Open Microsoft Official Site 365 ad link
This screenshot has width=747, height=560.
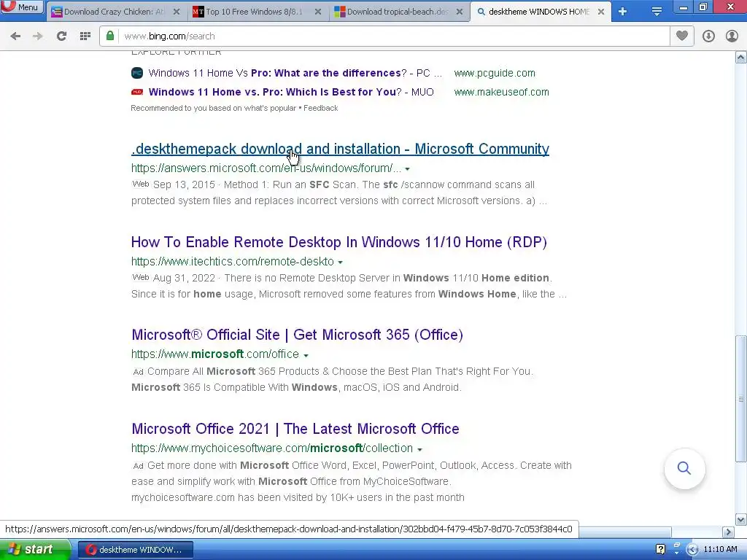(298, 335)
